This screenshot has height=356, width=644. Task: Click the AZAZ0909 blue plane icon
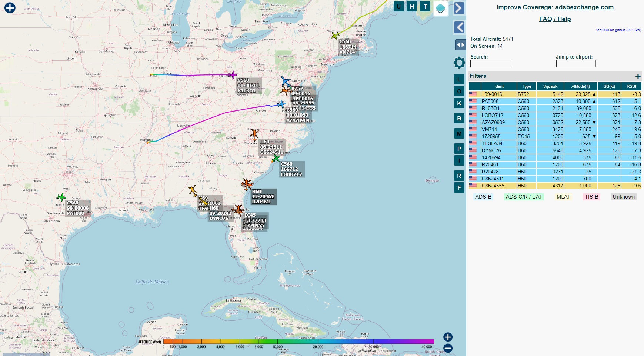pos(281,104)
